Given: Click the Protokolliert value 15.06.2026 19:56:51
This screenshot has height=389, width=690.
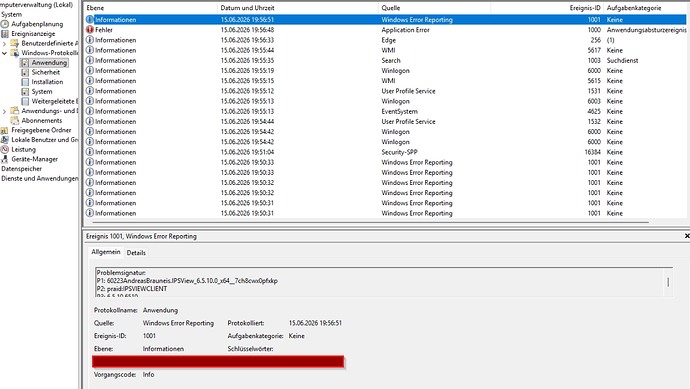Looking at the screenshot, I should (315, 323).
